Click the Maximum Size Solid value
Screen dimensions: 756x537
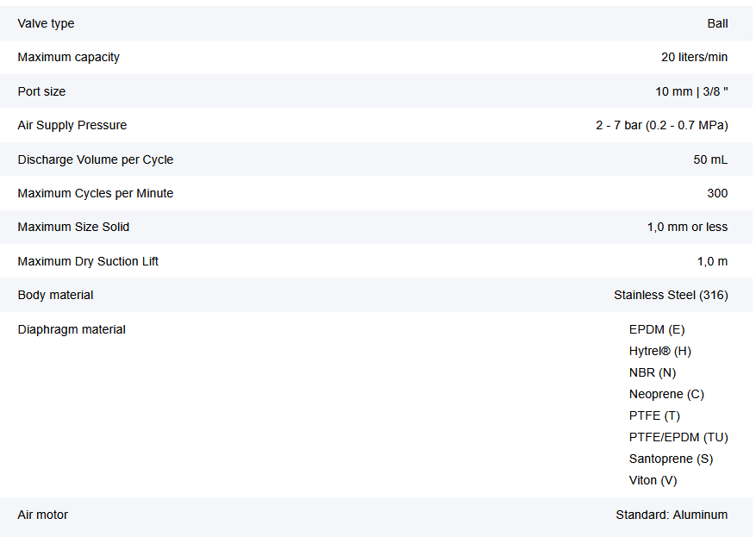coord(687,227)
